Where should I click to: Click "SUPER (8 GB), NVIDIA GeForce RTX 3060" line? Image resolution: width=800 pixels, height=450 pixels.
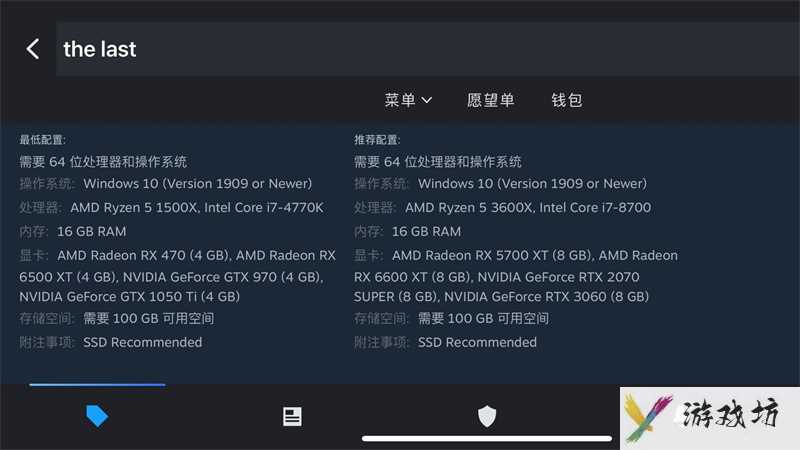[x=502, y=296]
